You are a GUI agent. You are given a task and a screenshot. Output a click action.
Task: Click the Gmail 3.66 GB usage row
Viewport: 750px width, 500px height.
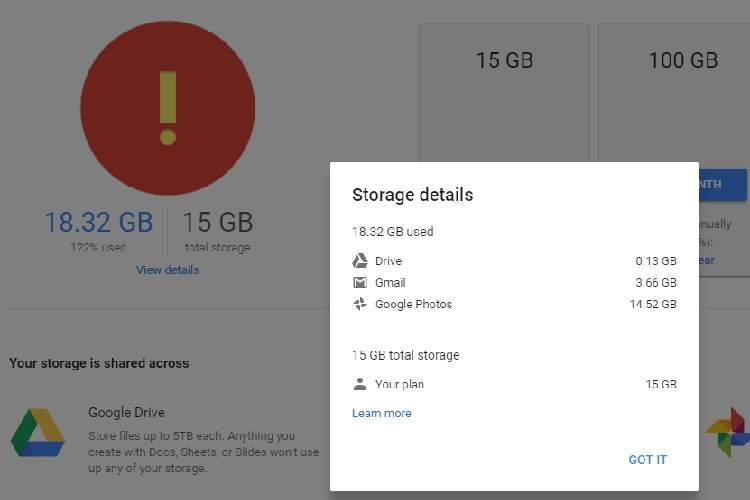pyautogui.click(x=514, y=282)
